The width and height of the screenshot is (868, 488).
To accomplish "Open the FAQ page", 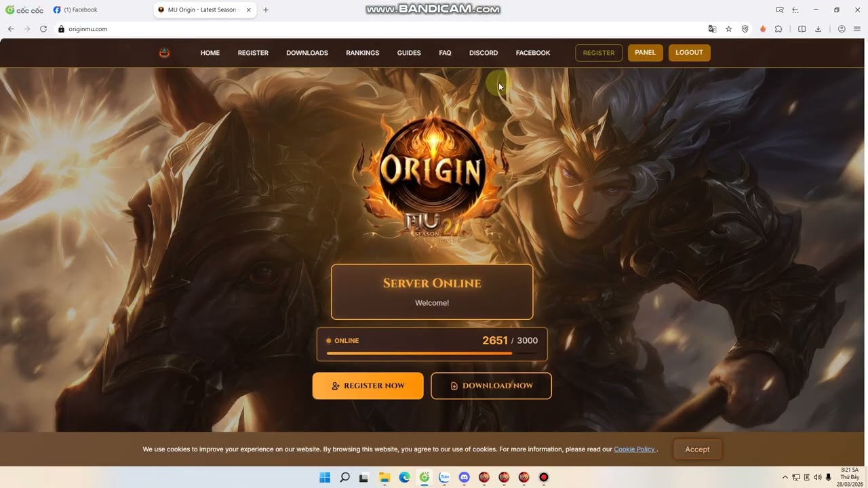I will [x=445, y=53].
